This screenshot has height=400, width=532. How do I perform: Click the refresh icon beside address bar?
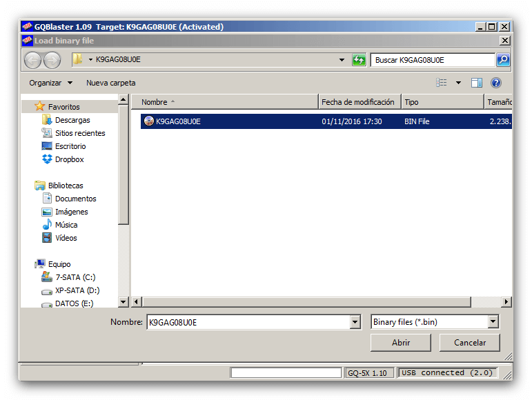[x=359, y=60]
